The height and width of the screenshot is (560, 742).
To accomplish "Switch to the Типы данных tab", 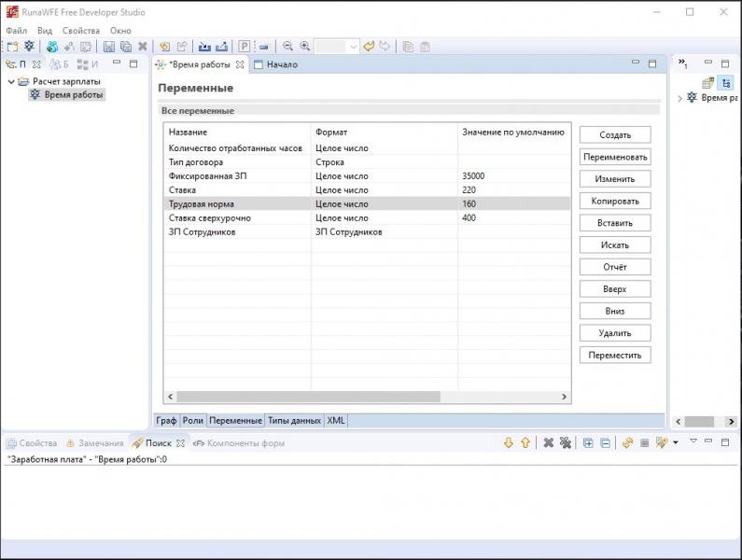I will click(x=294, y=421).
